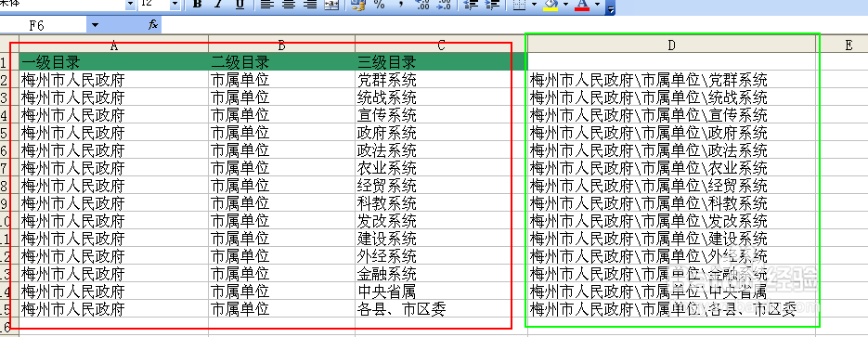The height and width of the screenshot is (337, 868).
Task: Open the font size dropdown
Action: [x=175, y=4]
